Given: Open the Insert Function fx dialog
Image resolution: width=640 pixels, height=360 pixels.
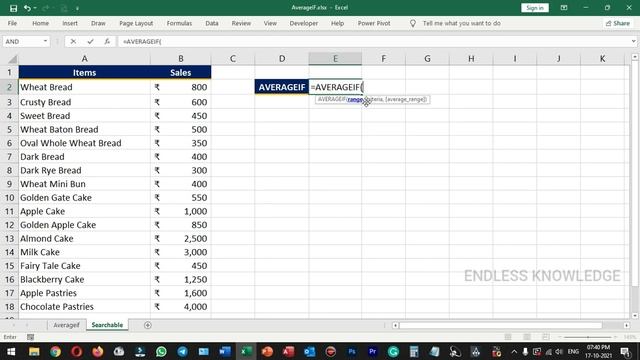Looking at the screenshot, I should coord(107,41).
